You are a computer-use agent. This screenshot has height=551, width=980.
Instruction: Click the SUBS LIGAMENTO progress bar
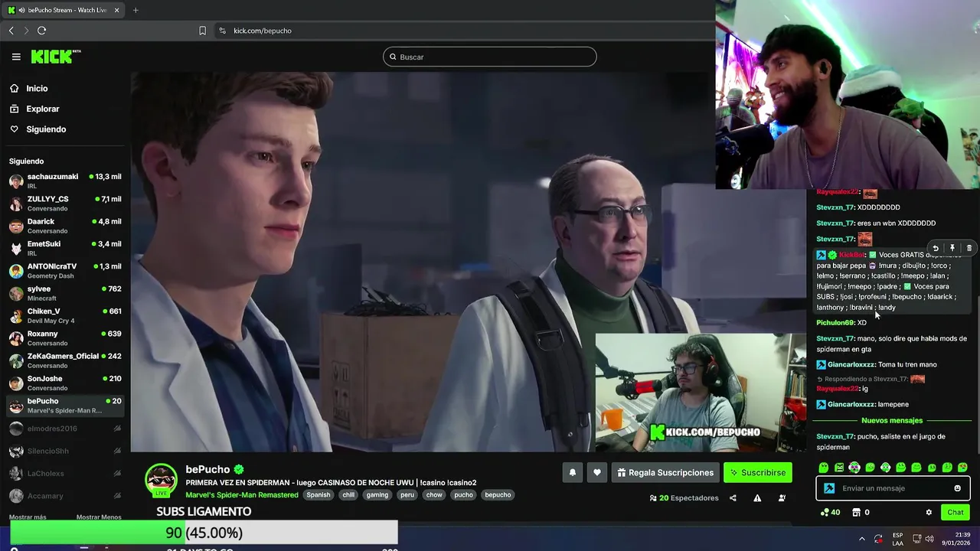coord(204,533)
